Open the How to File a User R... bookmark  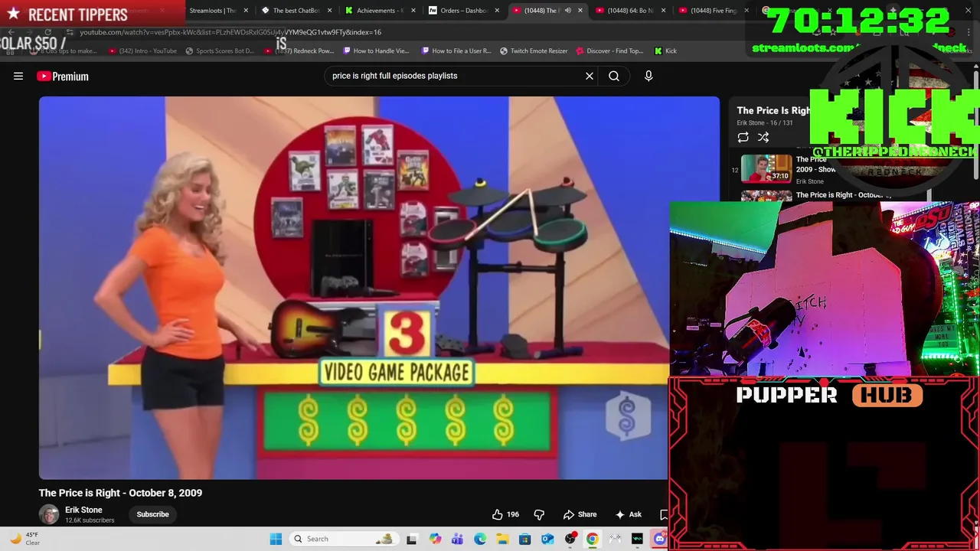pos(456,51)
